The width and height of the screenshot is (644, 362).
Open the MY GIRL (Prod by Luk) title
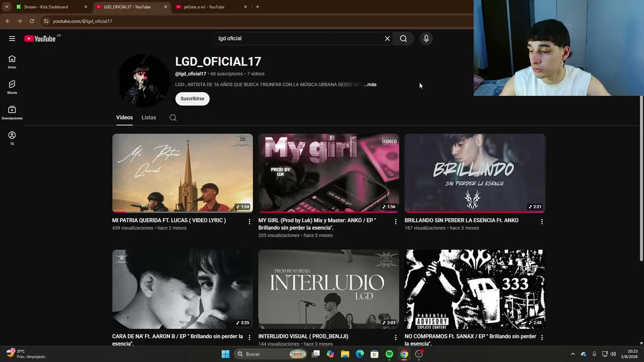(317, 224)
